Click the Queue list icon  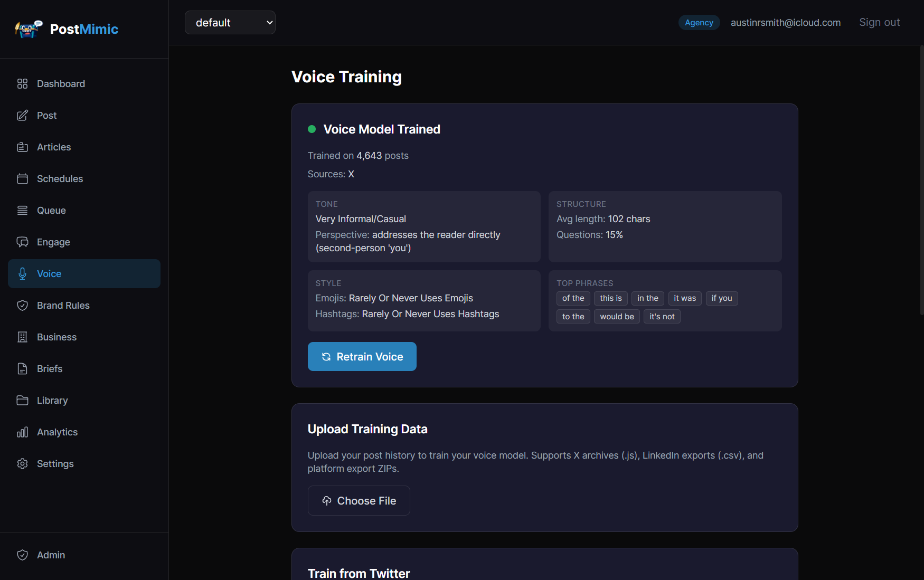[x=22, y=211]
